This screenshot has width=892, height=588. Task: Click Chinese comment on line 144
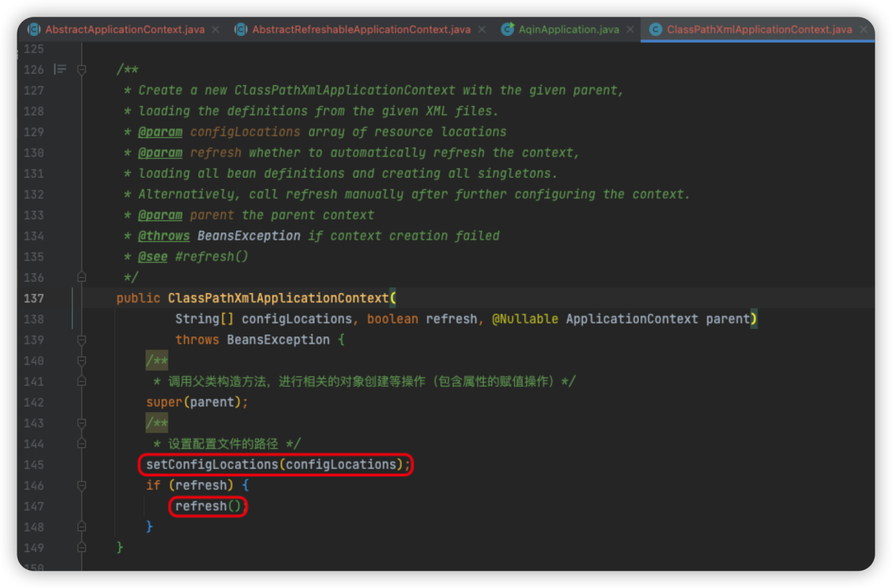(x=227, y=444)
